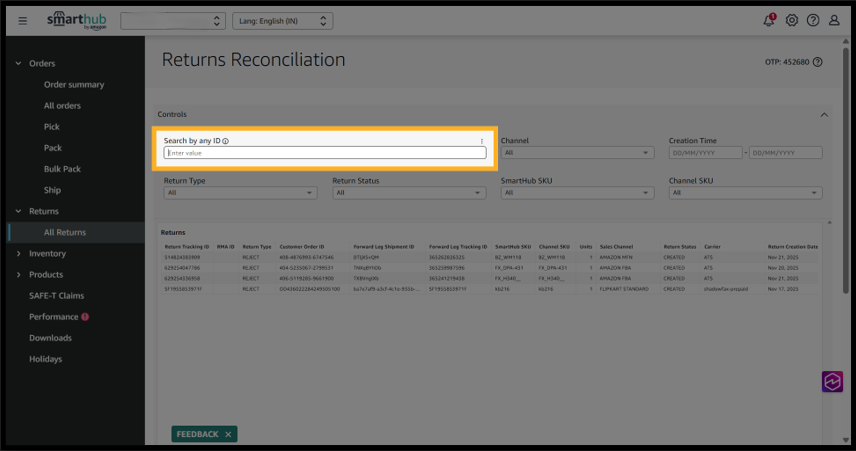This screenshot has width=856, height=451.
Task: Open the notifications bell
Action: tap(769, 20)
